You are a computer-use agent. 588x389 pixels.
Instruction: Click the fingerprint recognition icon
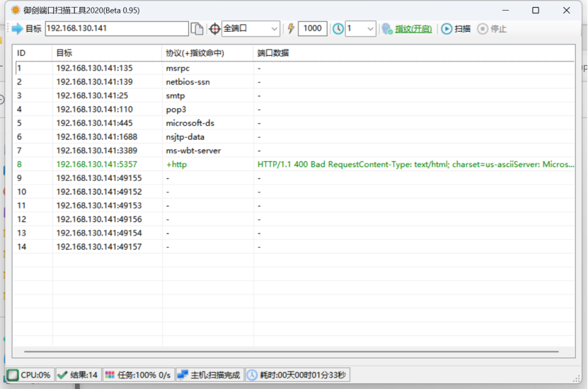tap(387, 29)
